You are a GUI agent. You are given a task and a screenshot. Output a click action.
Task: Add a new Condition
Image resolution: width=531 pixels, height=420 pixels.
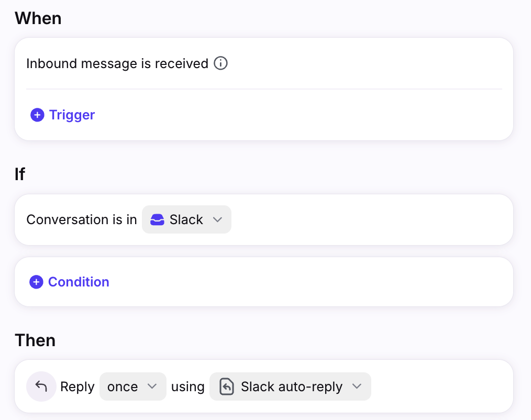79,282
